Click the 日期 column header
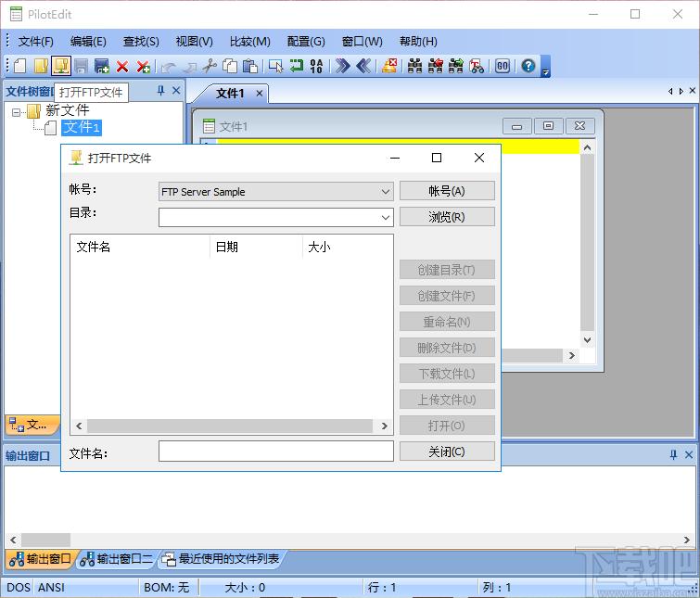Screen dimensions: 700x598 pyautogui.click(x=256, y=247)
